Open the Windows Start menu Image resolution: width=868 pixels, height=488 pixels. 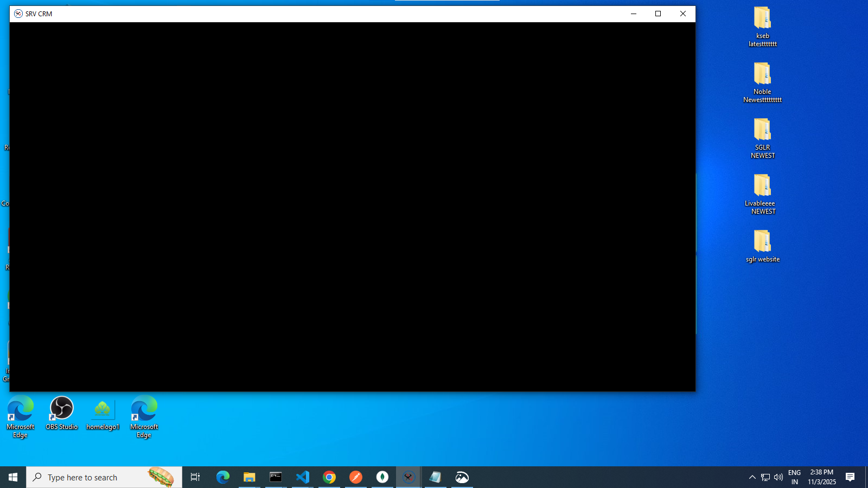click(x=13, y=477)
